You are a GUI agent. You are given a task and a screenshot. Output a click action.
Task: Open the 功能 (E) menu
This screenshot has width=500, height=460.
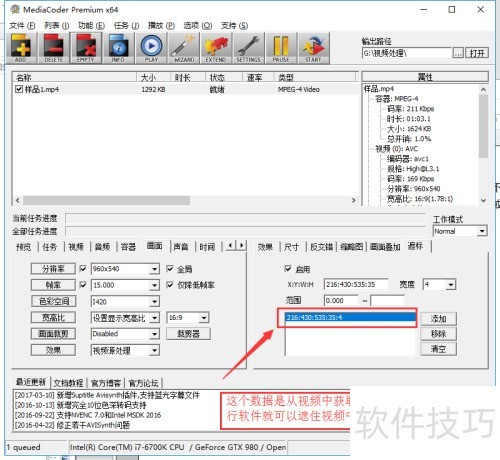[x=91, y=25]
